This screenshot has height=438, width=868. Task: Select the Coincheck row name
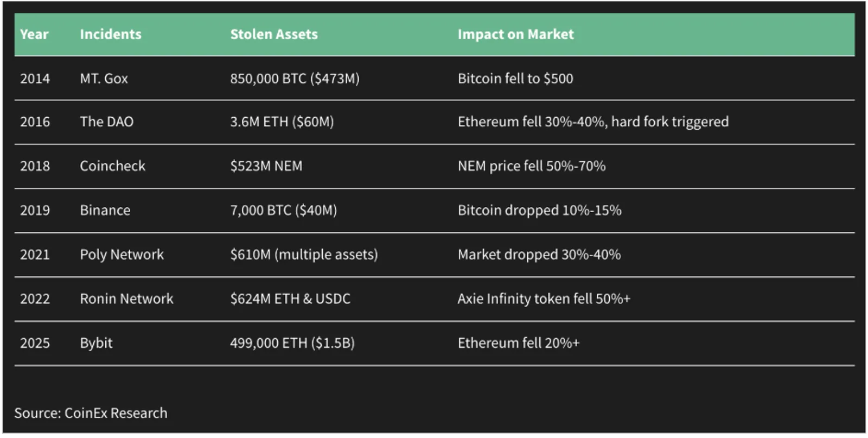coord(112,166)
